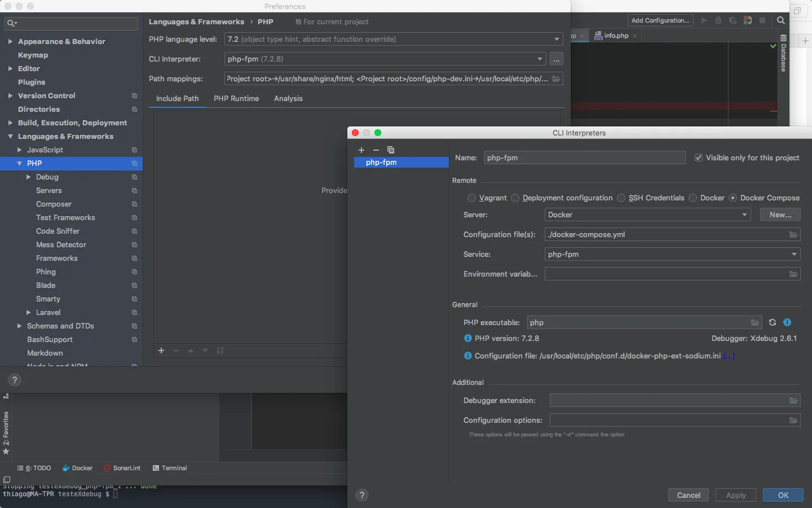Open the SonarLint tool window tab
This screenshot has width=812, height=508.
click(122, 468)
